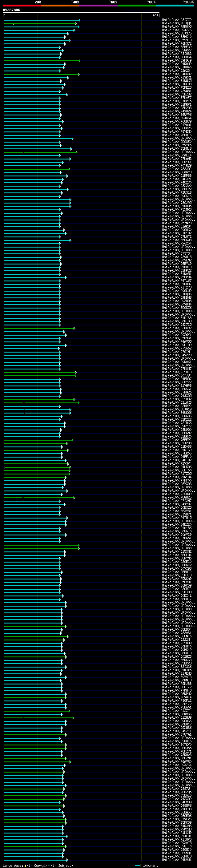
Task: Select the UniRef100_C1D088 label
Action: click(177, 447)
